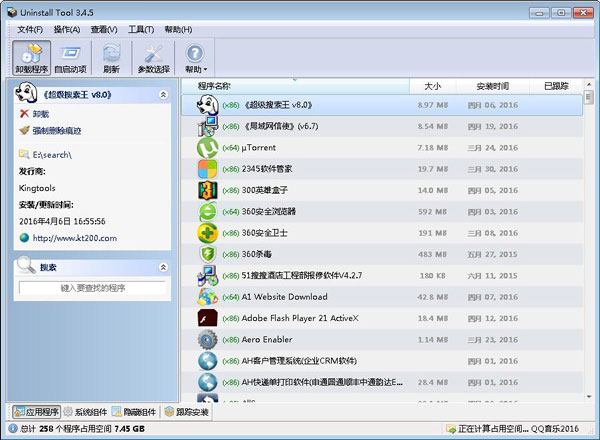
Task: Open the Uninstaller (卸载程序) toolbar button
Action: [x=31, y=58]
